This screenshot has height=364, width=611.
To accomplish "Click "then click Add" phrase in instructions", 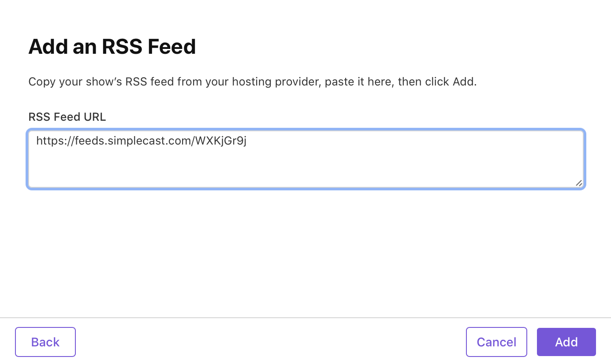I will pyautogui.click(x=436, y=82).
